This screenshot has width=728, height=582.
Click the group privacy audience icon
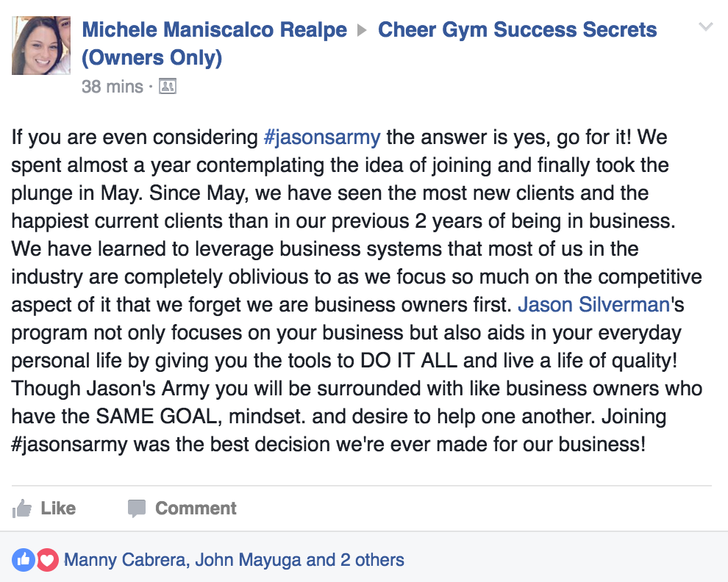167,86
